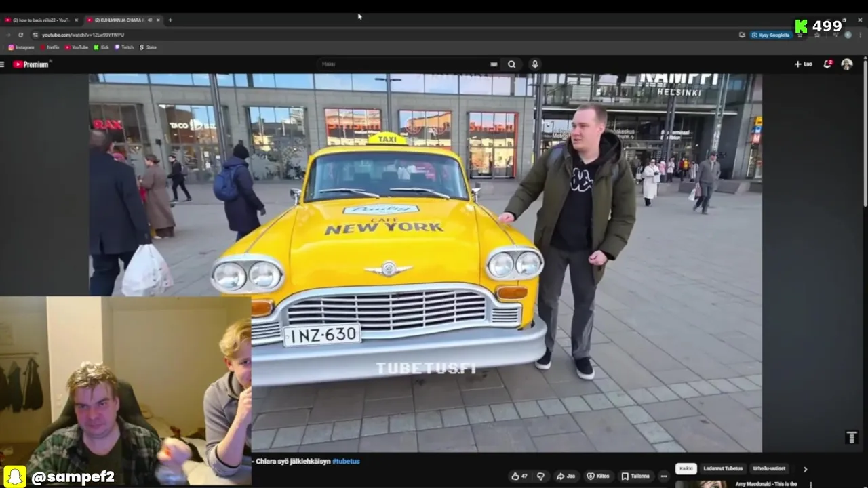
Task: Open the Twitch bookmark
Action: click(124, 47)
